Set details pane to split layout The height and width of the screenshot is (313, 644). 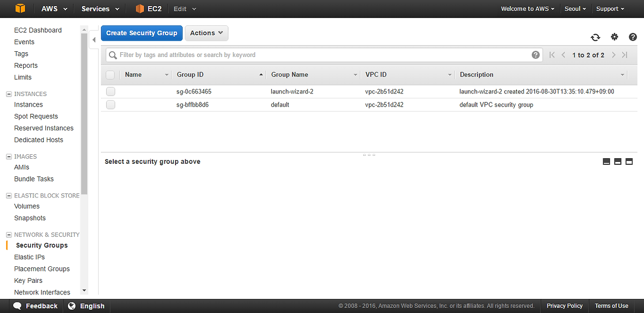coord(618,162)
